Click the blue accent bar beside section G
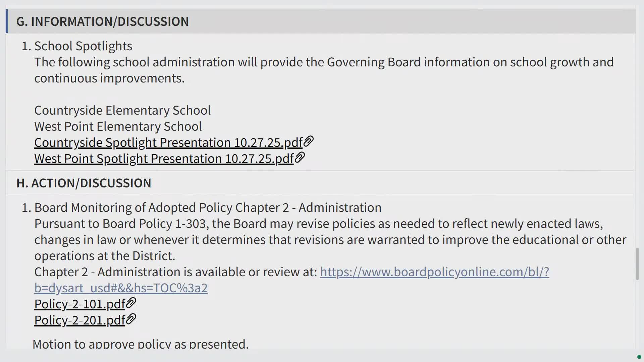Screen dimensions: 644x362 click(7, 21)
